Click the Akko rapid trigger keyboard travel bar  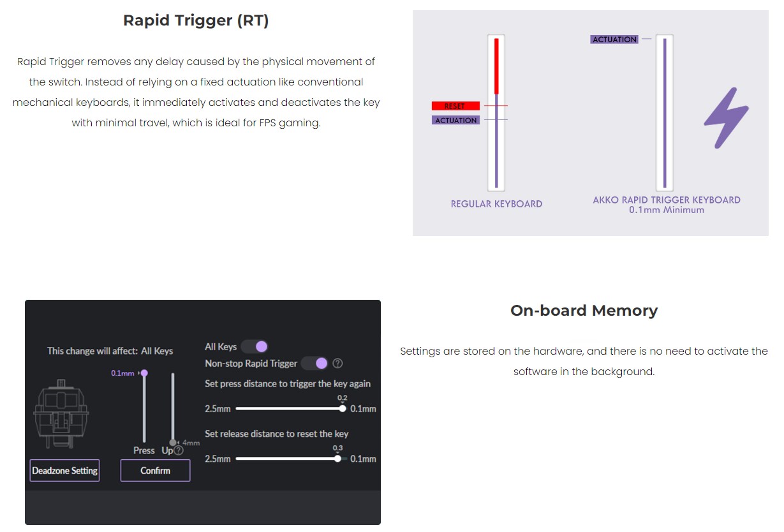coord(665,112)
